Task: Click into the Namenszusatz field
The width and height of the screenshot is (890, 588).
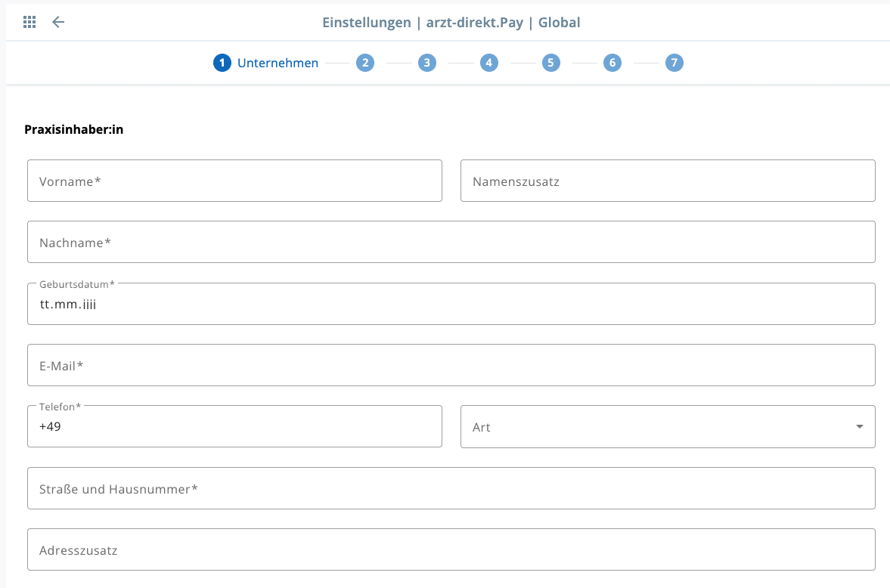Action: [x=668, y=181]
